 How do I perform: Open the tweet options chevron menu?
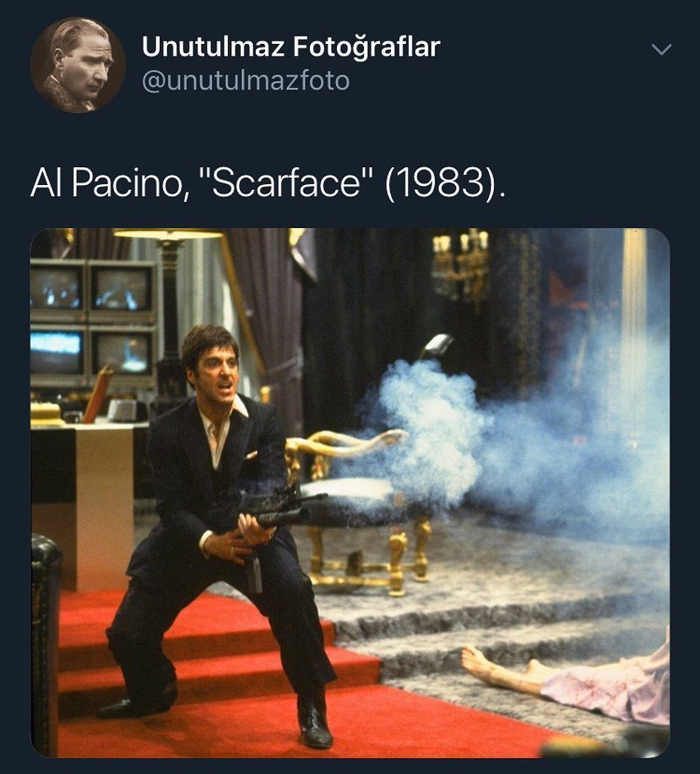661,49
